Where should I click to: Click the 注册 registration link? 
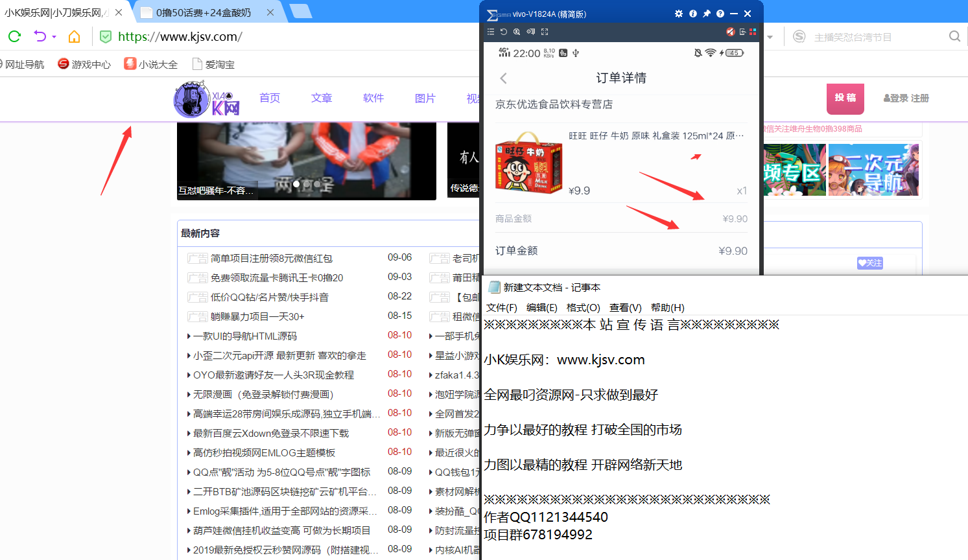coord(919,98)
